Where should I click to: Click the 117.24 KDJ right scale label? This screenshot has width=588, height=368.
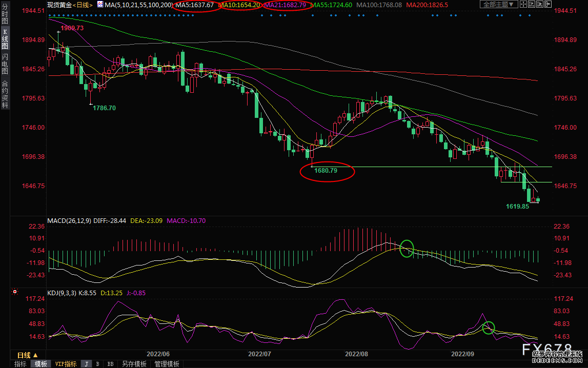click(x=563, y=299)
